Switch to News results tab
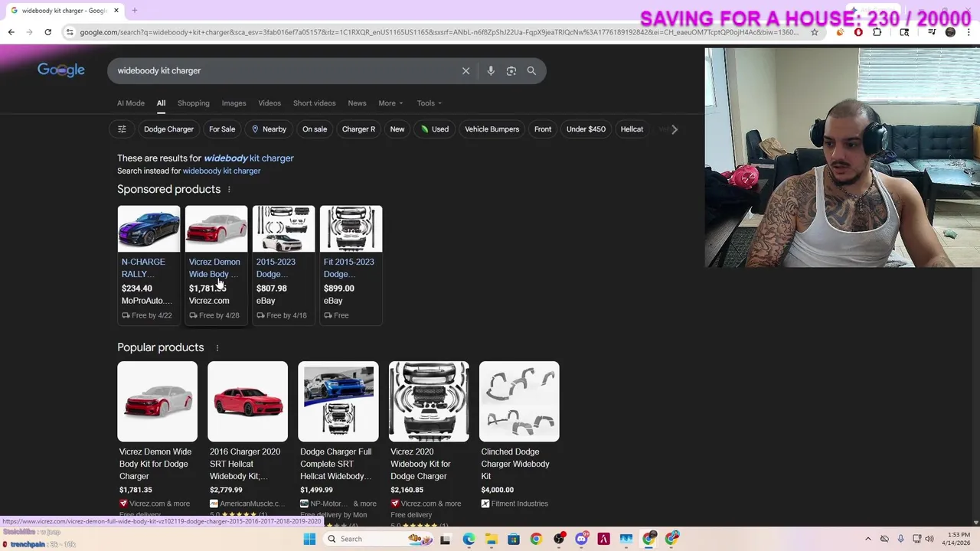Screen dimensions: 980x551 pos(358,103)
